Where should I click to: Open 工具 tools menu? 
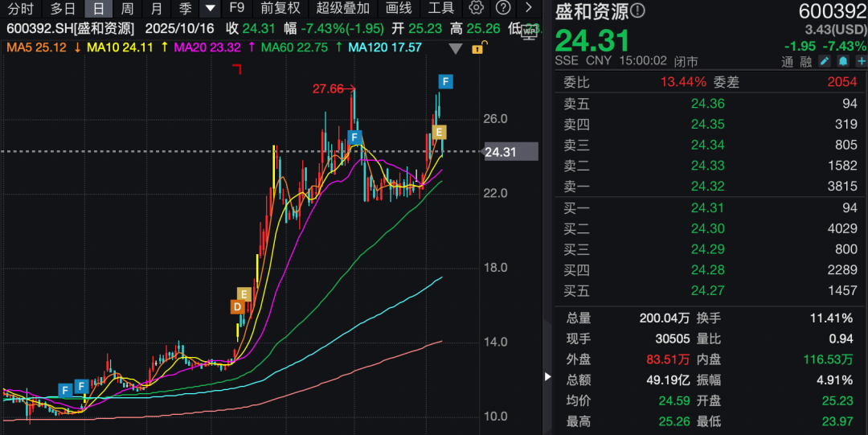click(x=440, y=8)
